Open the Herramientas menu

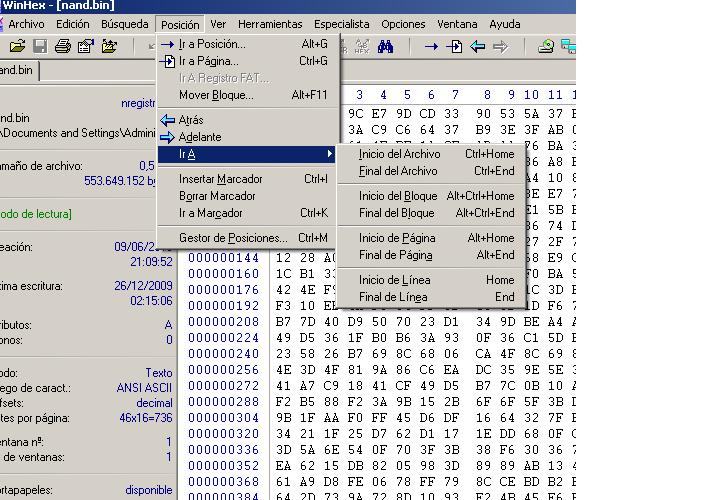[270, 23]
